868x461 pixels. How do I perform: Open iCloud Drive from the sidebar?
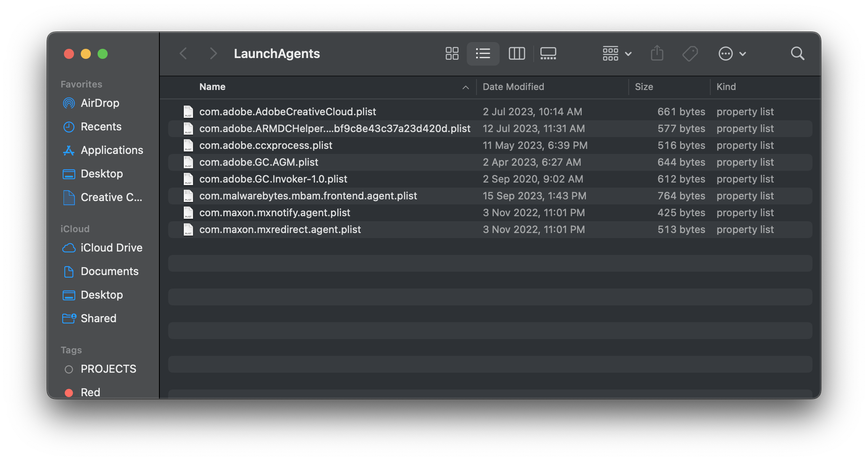[111, 248]
